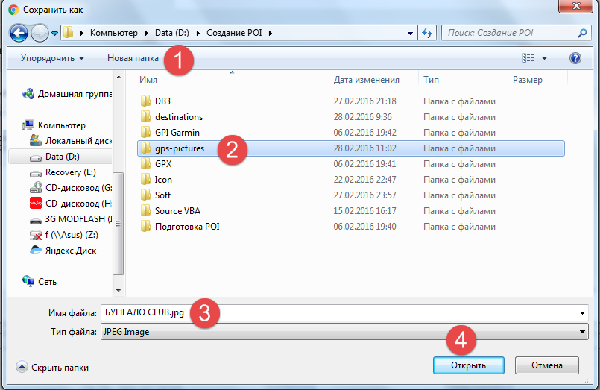Open recent locations dropdown next to navigation arrows
The height and width of the screenshot is (390, 600).
coord(54,33)
